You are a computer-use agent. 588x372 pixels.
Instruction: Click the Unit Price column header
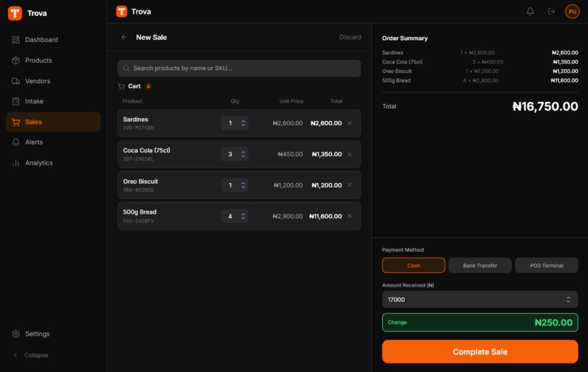point(291,101)
